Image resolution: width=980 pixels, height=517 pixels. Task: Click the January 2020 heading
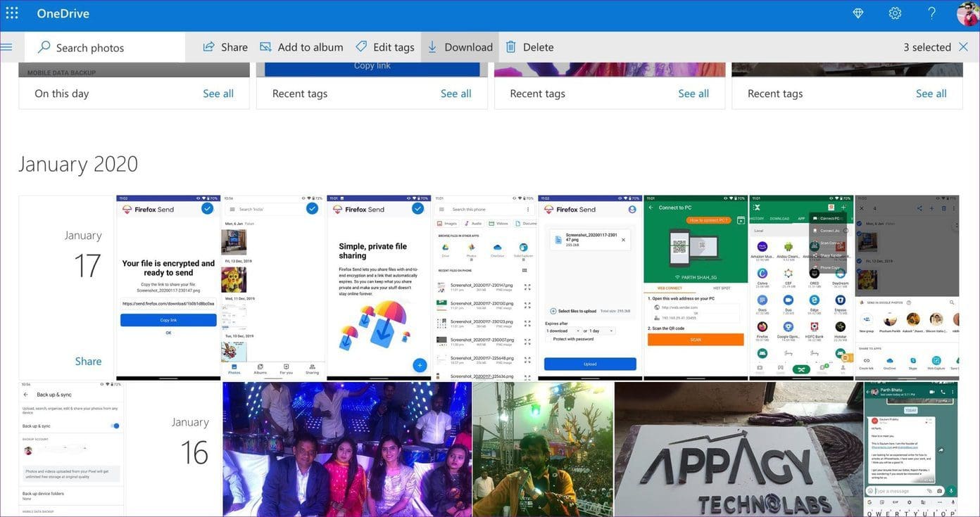pyautogui.click(x=78, y=164)
